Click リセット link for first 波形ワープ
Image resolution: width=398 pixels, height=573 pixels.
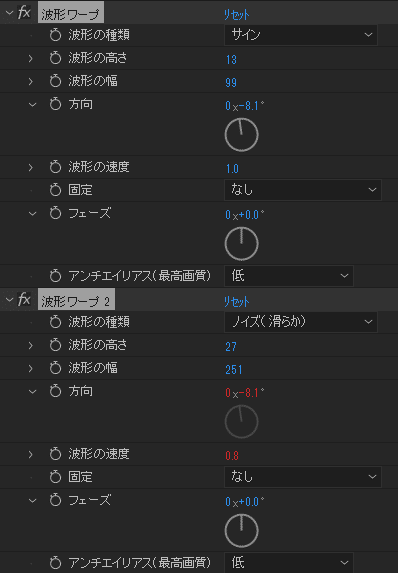pos(236,15)
